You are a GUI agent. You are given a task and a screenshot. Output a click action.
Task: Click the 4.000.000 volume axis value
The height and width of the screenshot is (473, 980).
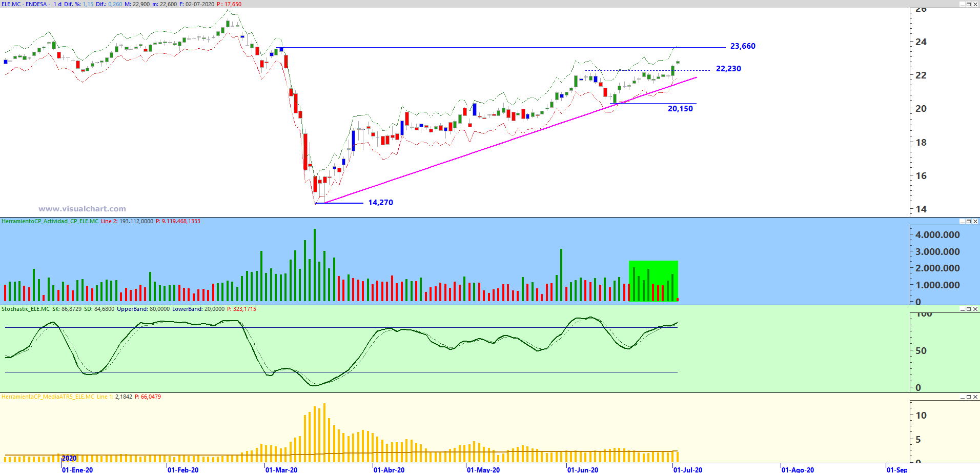(937, 235)
